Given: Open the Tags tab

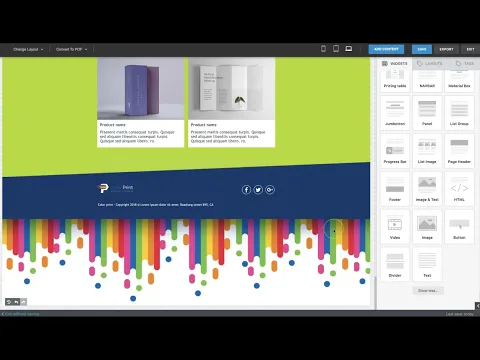Looking at the screenshot, I should [x=465, y=63].
